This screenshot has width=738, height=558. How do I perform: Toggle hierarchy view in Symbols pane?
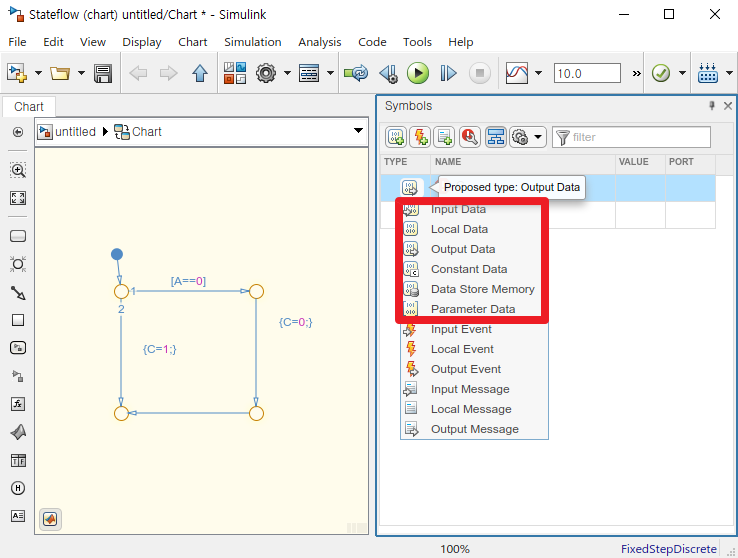pyautogui.click(x=496, y=137)
